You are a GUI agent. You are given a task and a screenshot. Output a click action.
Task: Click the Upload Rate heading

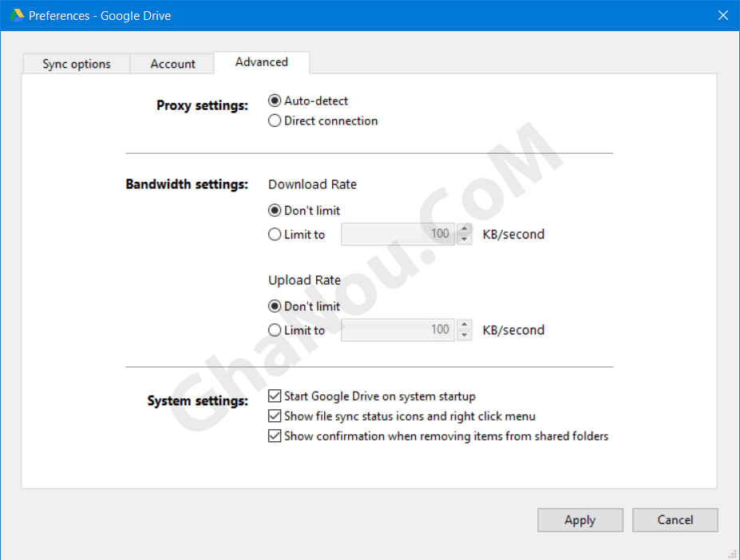tap(304, 280)
